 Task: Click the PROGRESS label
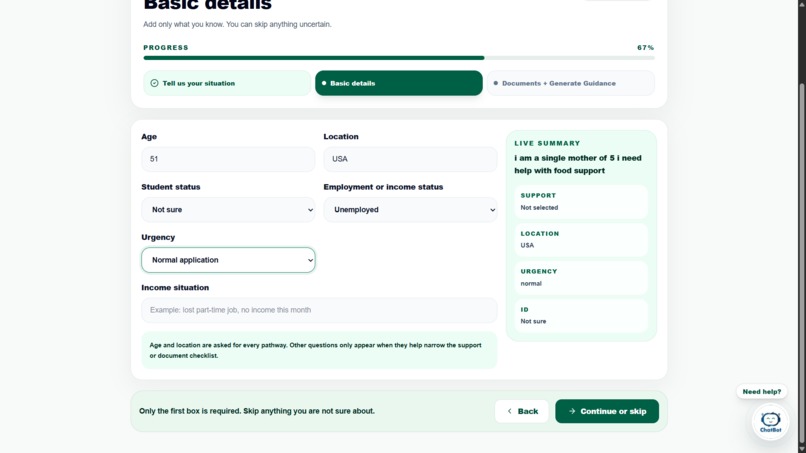(166, 47)
